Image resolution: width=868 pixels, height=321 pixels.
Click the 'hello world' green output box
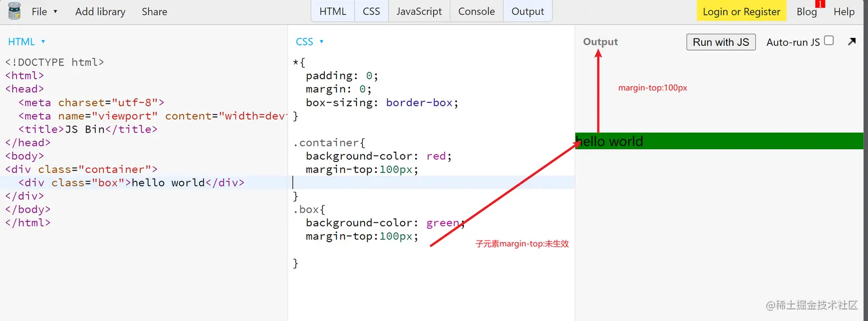point(719,141)
